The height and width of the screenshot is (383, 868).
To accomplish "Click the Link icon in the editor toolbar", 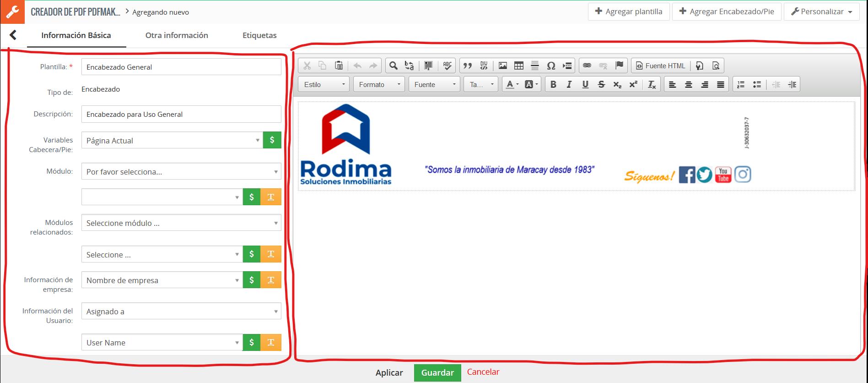I will 587,66.
